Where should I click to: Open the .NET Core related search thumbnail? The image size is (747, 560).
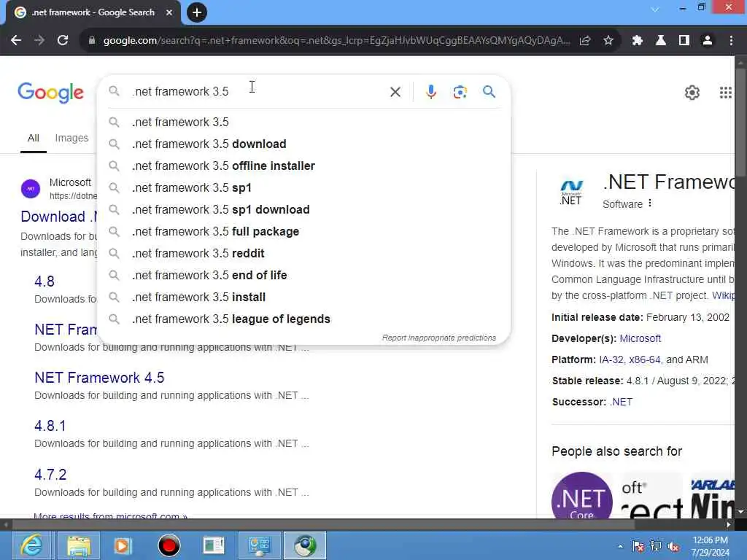pos(581,495)
